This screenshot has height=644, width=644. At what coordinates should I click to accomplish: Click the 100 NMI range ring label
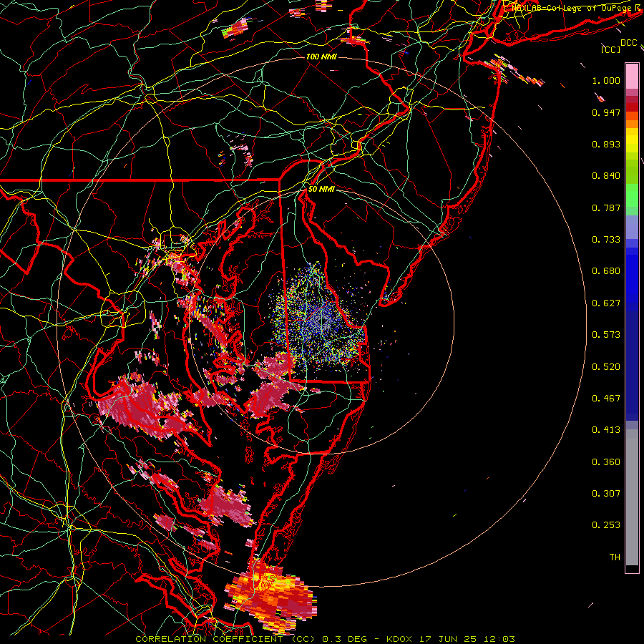[x=321, y=57]
